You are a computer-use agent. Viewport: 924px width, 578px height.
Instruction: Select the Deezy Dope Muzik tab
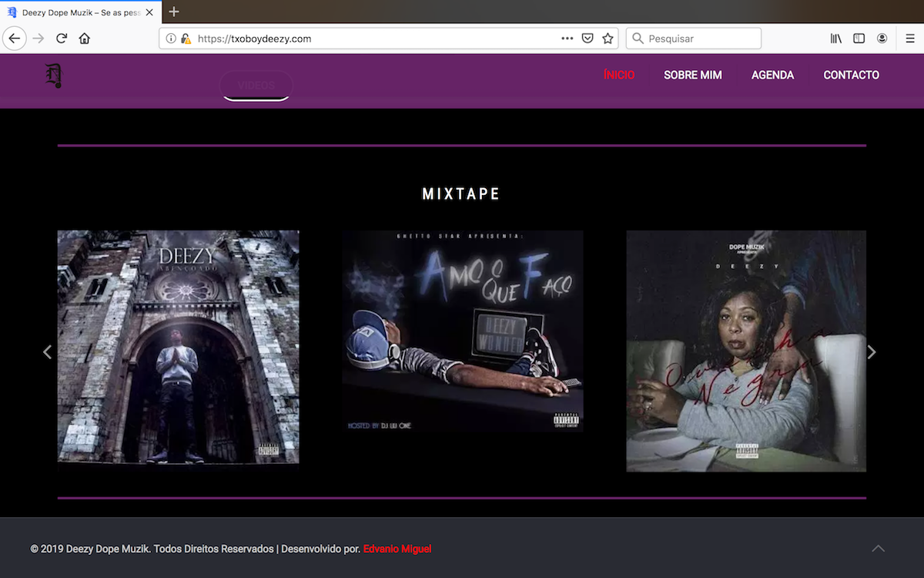coord(81,12)
